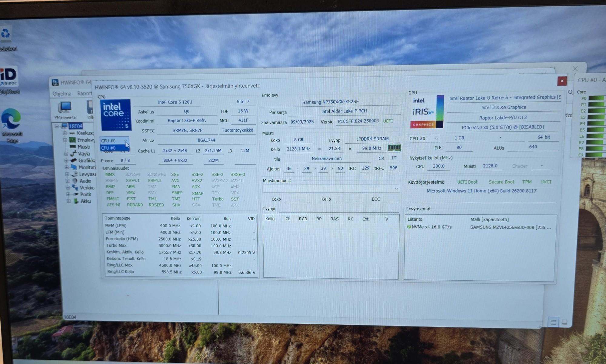The image size is (606, 364).
Task: Open the Ohjelma menu
Action: 62,94
